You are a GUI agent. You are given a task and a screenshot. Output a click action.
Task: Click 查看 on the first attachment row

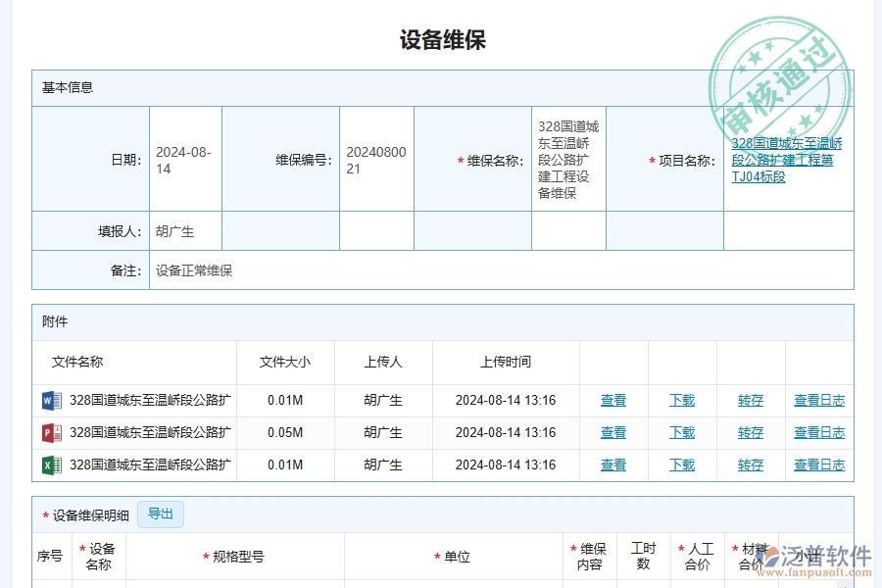coord(613,400)
